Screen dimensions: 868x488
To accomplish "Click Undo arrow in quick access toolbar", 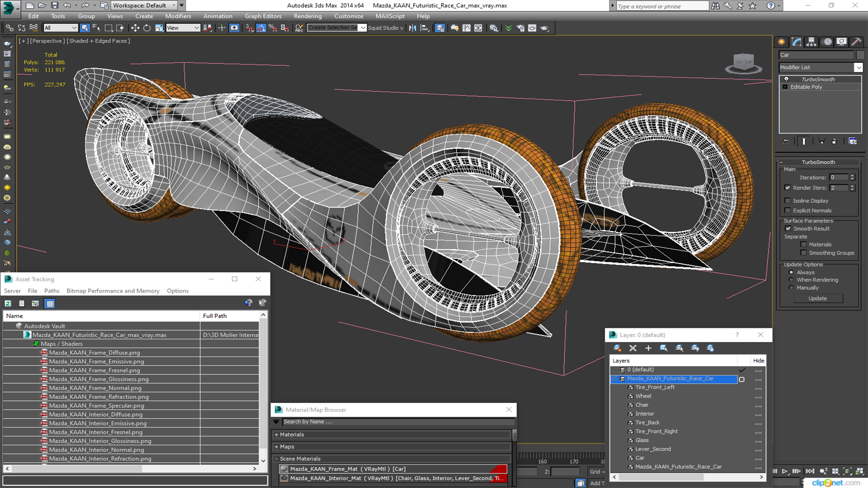I will 67,5.
